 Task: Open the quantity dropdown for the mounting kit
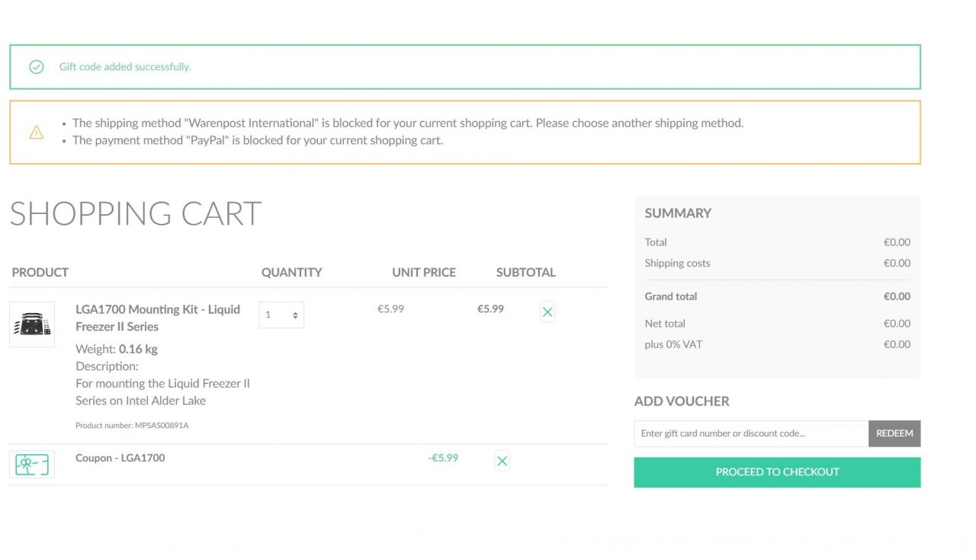(x=281, y=315)
